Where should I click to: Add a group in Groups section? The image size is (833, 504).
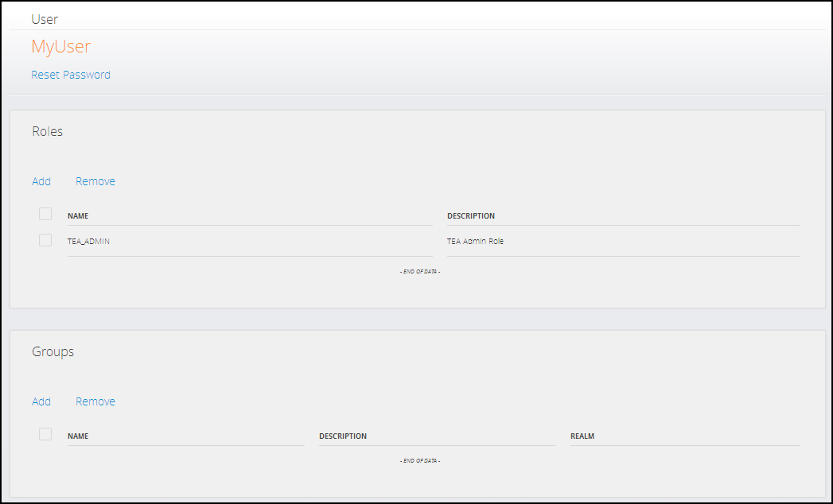41,401
